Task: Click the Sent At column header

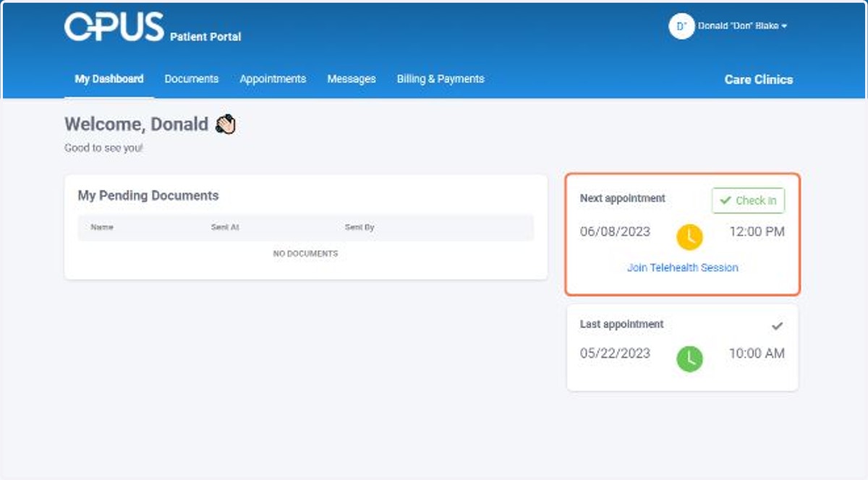Action: pos(225,227)
